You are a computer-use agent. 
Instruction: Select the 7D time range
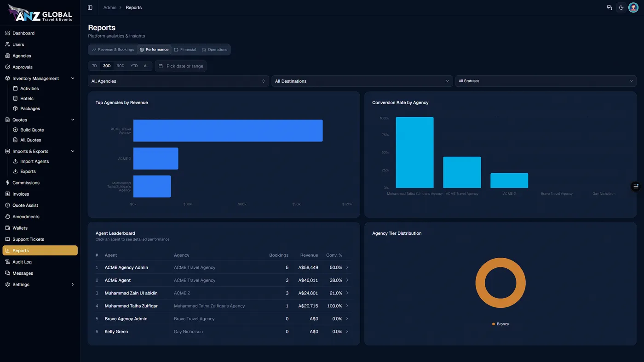pos(94,66)
